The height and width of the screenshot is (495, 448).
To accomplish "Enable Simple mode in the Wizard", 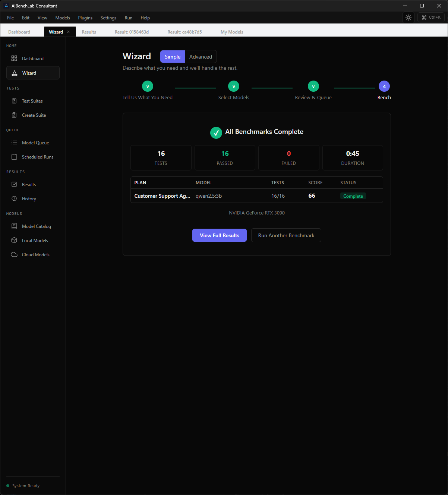I will [x=172, y=56].
